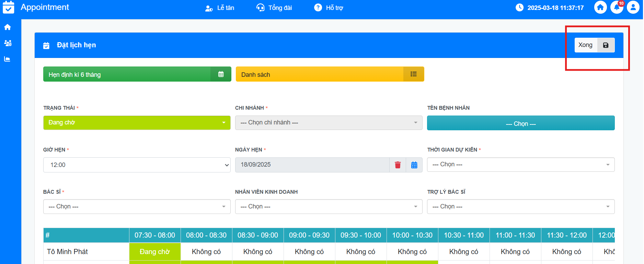Click the Hẹn định kì 6 tháng button
Image resolution: width=644 pixels, height=264 pixels.
pyautogui.click(x=137, y=74)
